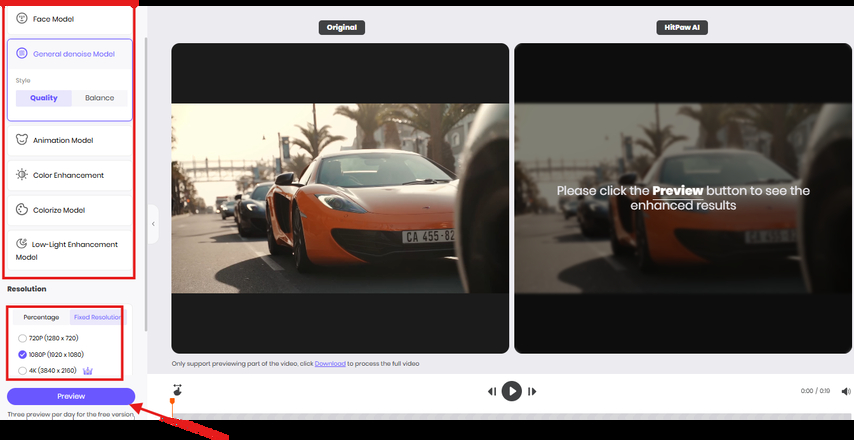
Task: Select the Color Enhancement option
Action: (70, 175)
